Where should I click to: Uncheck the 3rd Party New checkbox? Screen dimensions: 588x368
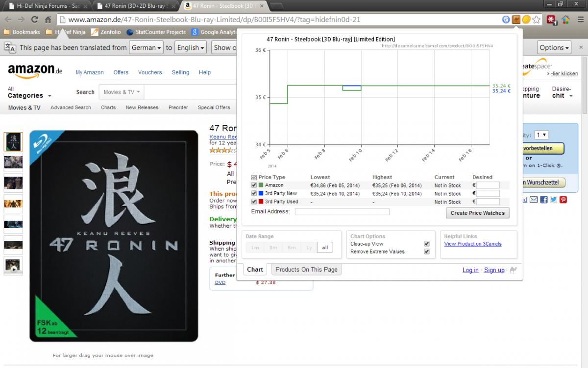[x=254, y=193]
